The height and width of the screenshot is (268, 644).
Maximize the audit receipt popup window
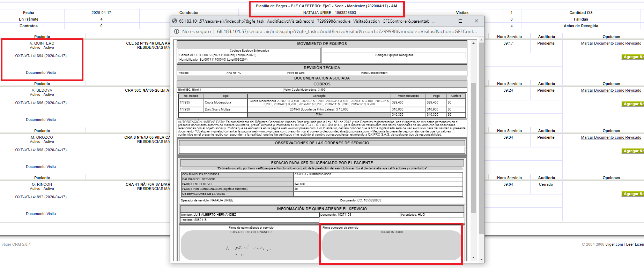460,21
